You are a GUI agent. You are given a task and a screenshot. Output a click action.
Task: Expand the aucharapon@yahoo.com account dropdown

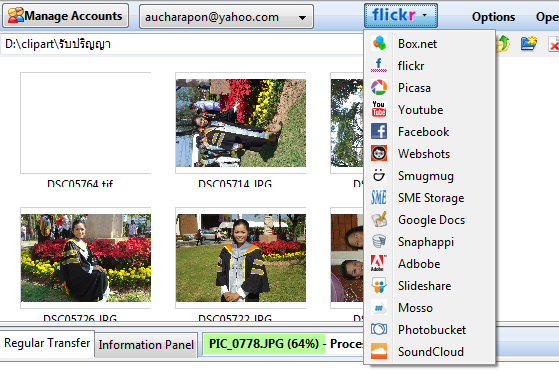point(226,17)
